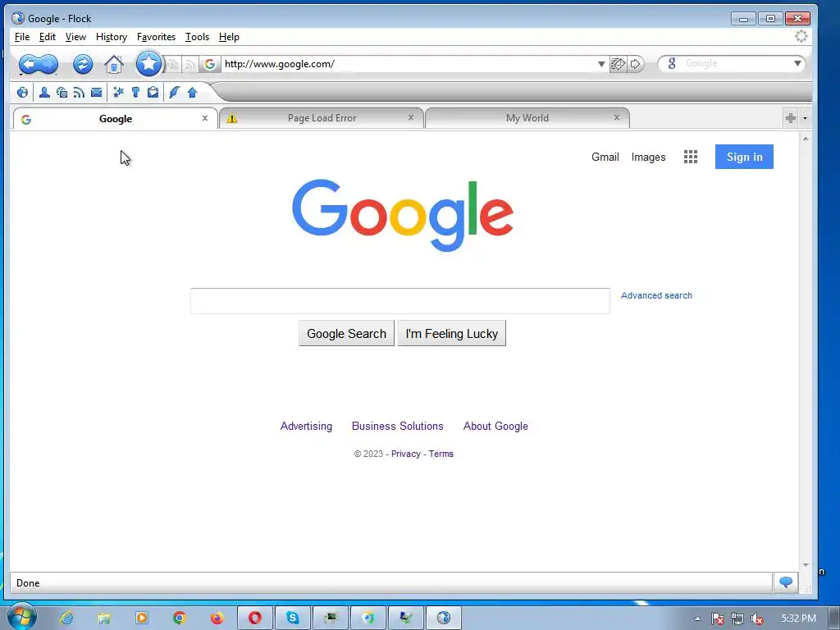Click the scrollbar up arrow
840x630 pixels.
pos(806,138)
